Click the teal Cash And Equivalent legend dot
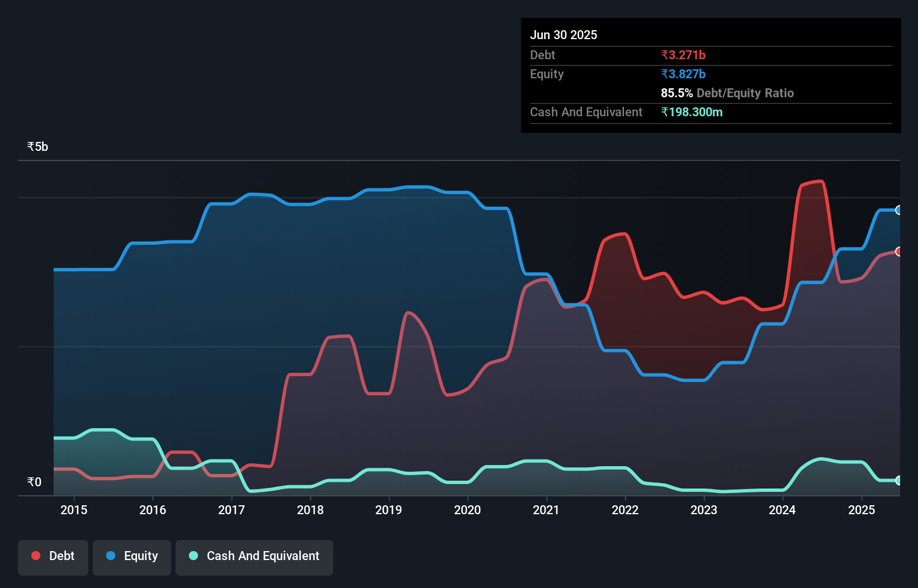This screenshot has width=918, height=588. point(192,556)
